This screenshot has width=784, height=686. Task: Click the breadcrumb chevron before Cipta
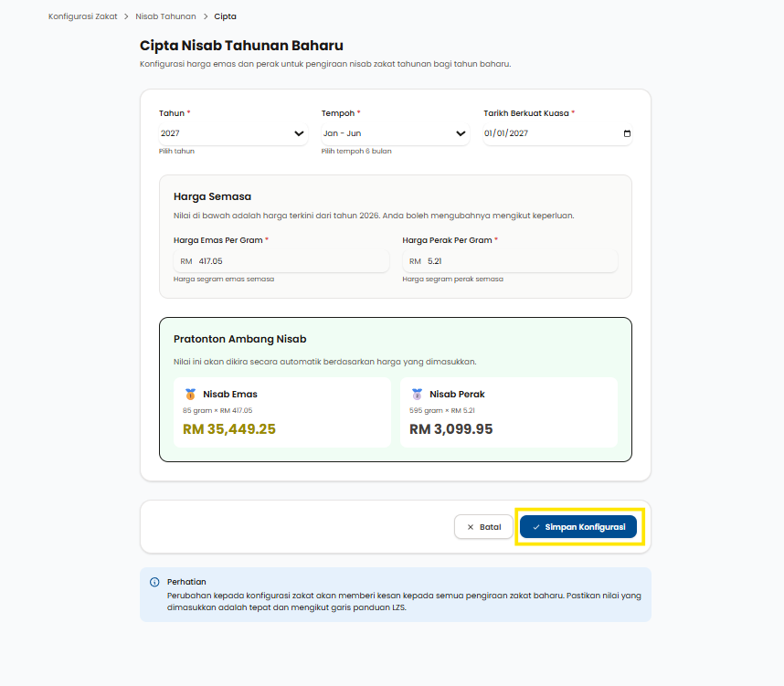(x=206, y=16)
